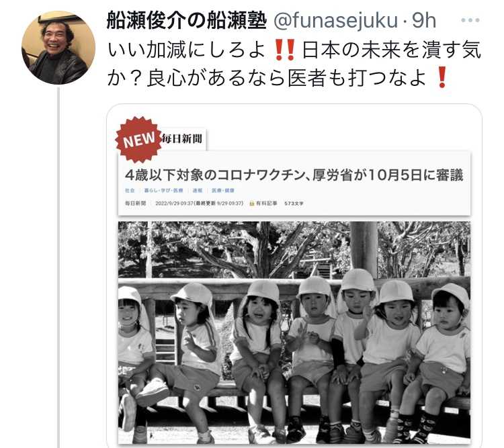Image resolution: width=504 pixels, height=448 pixels.
Task: Select the 毎日新聞 tab label in the image
Action: [x=182, y=139]
